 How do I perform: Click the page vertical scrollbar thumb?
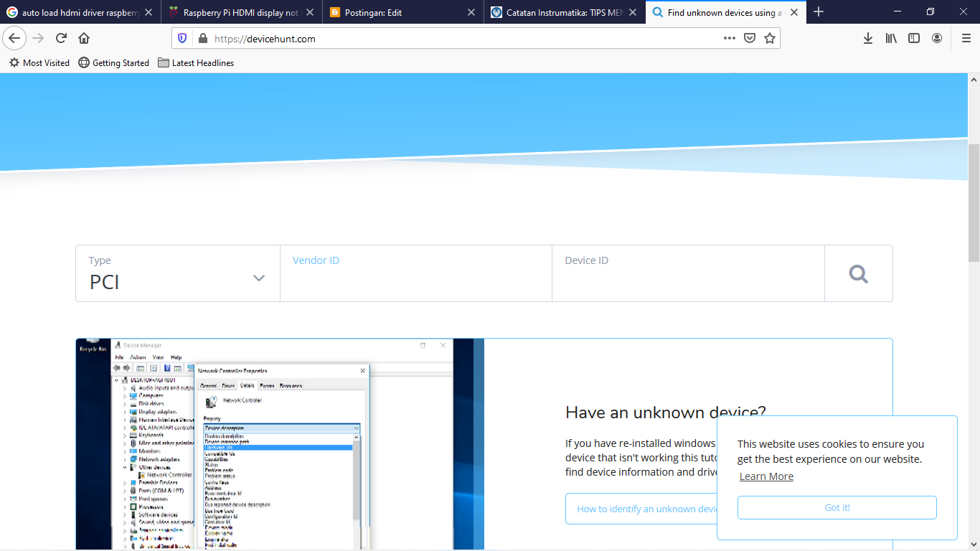click(974, 203)
